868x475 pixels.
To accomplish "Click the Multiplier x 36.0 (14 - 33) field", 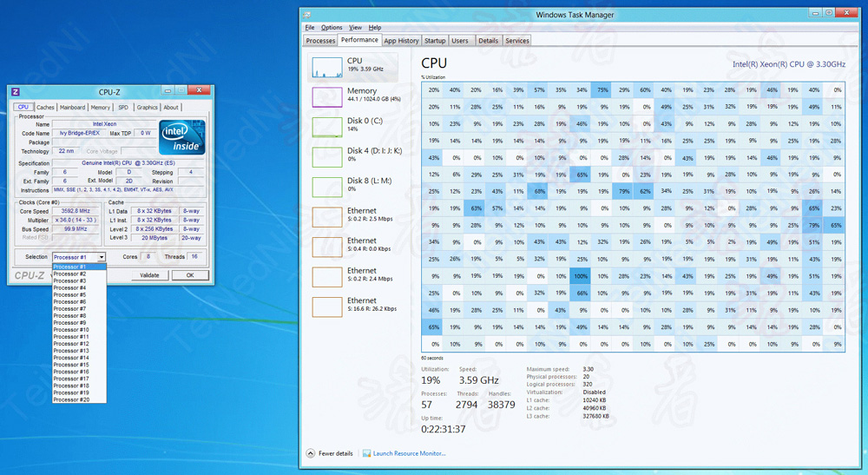I will pos(76,220).
